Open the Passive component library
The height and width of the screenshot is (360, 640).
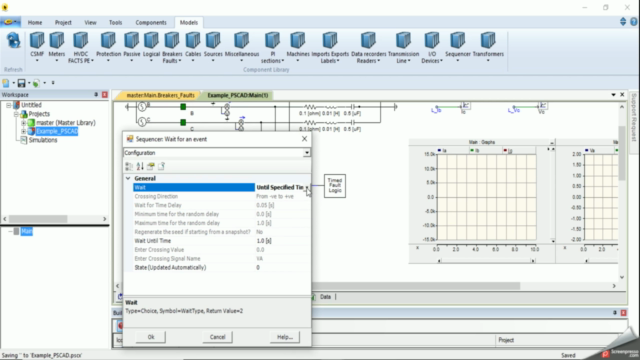(131, 47)
